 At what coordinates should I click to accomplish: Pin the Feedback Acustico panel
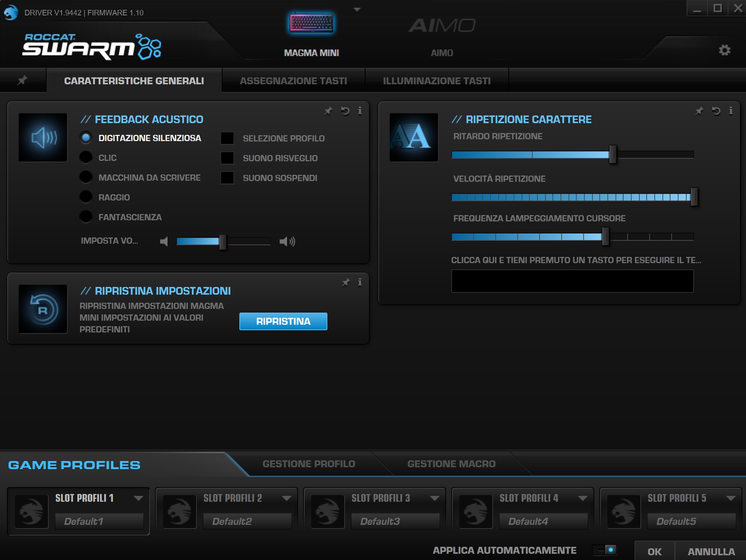(x=328, y=111)
